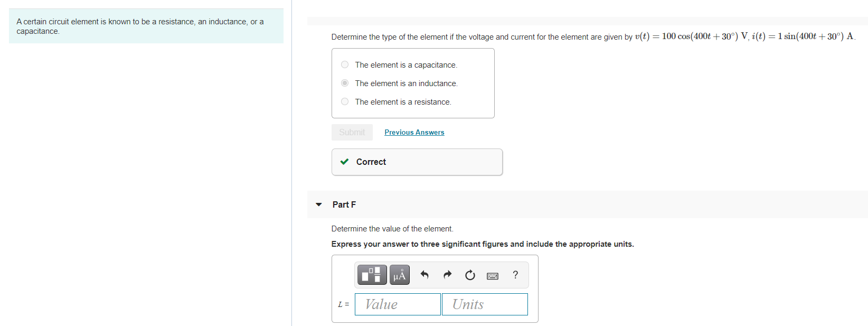Click the Value input field
This screenshot has height=326, width=868.
click(398, 304)
